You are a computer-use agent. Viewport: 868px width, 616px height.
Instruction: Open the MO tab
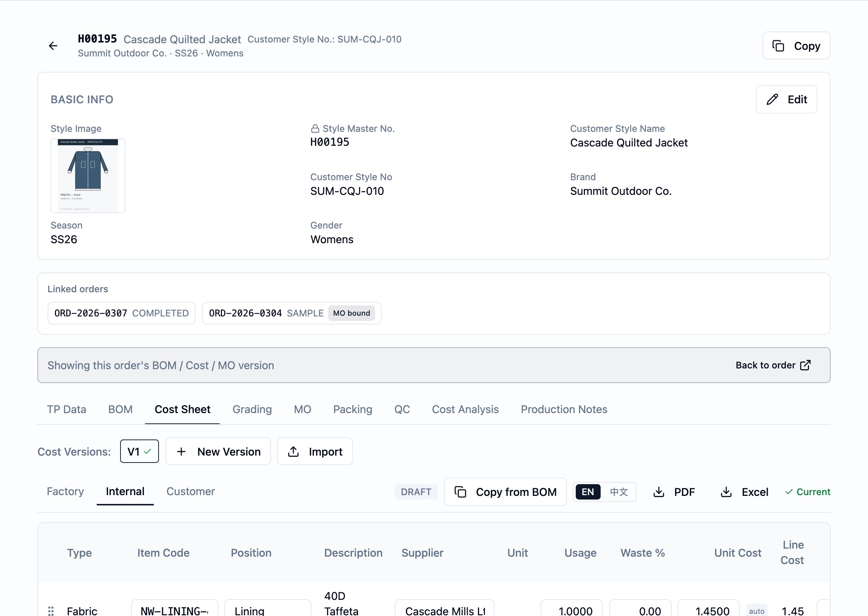coord(303,409)
